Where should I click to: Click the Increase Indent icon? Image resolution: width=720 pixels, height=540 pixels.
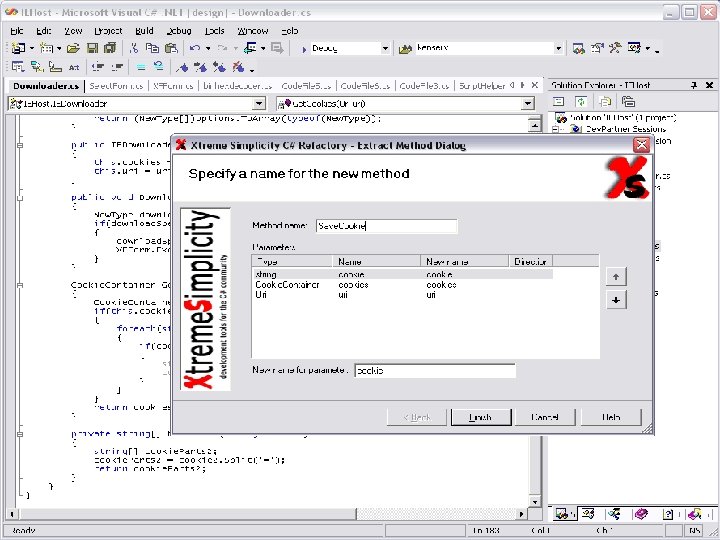117,67
